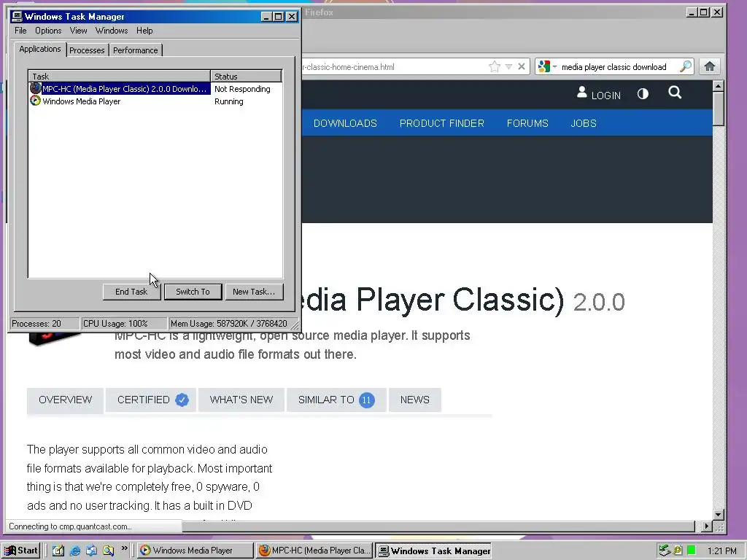Click the CPU Usage: 100% status entry
747x560 pixels.
pos(123,323)
